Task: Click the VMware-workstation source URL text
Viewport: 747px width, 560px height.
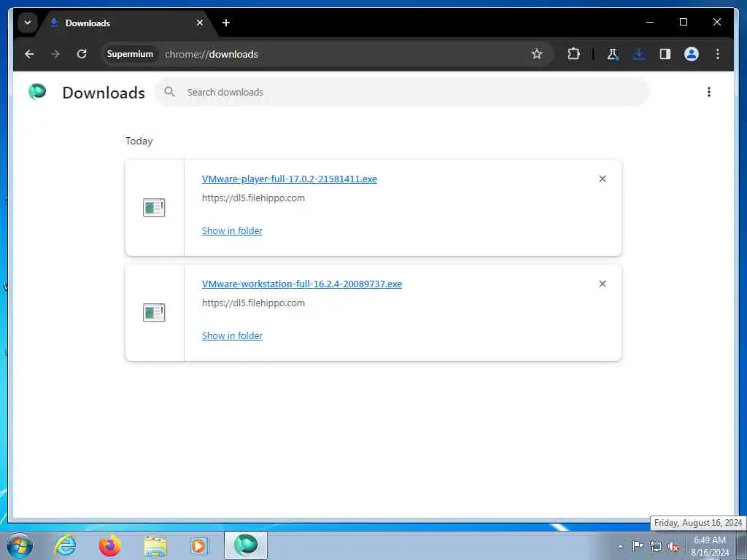Action: 253,303
